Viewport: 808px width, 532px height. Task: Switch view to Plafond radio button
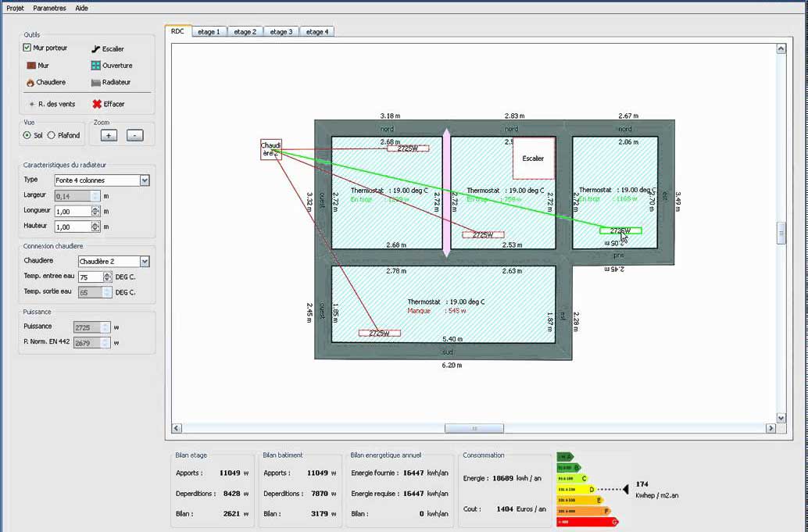point(52,135)
